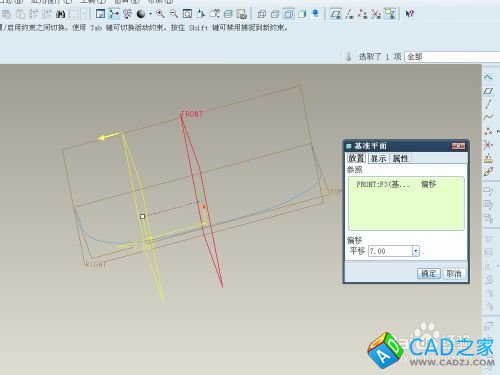Select the datum plane tool in right toolbar
The height and width of the screenshot is (375, 500).
[488, 91]
